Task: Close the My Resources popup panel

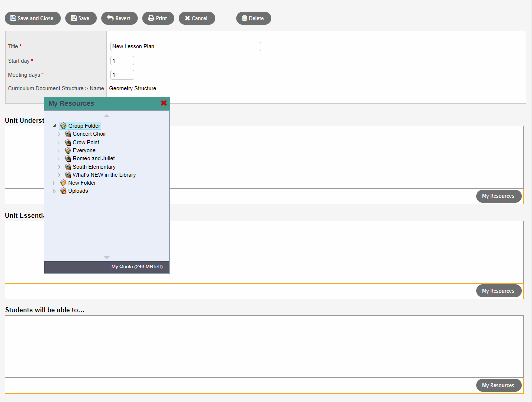Action: [x=163, y=103]
